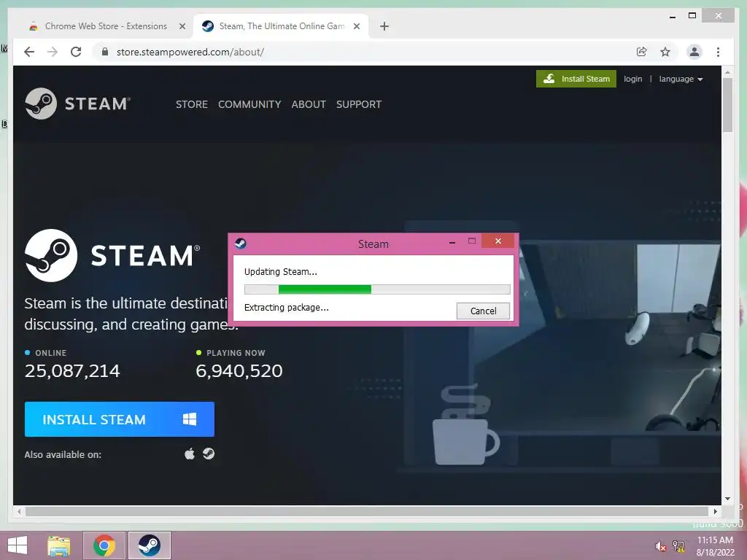This screenshot has width=747, height=560.
Task: Switch to Chrome on the taskbar
Action: (x=104, y=545)
